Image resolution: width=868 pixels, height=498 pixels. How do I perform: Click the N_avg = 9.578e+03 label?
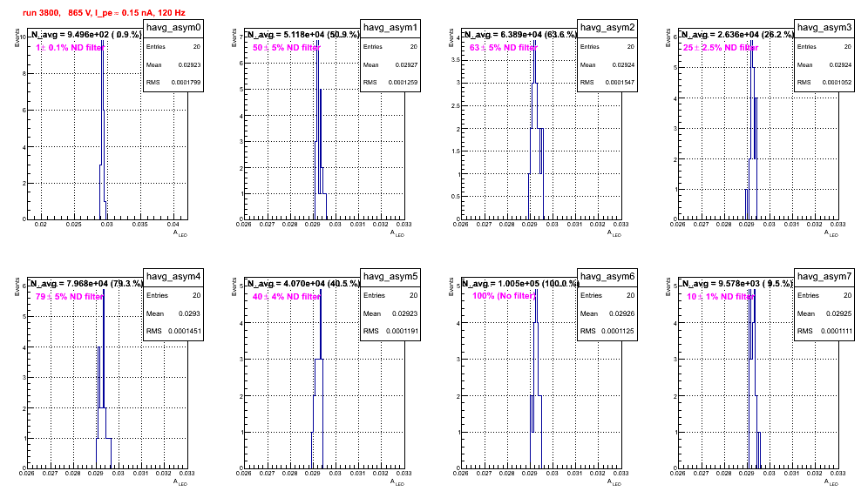[737, 283]
